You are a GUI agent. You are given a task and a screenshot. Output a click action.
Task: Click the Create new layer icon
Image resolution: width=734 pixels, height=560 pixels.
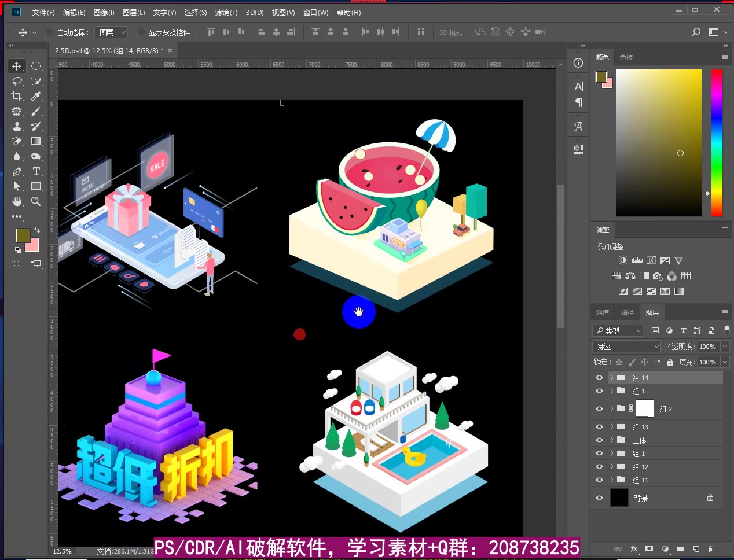coord(696,549)
